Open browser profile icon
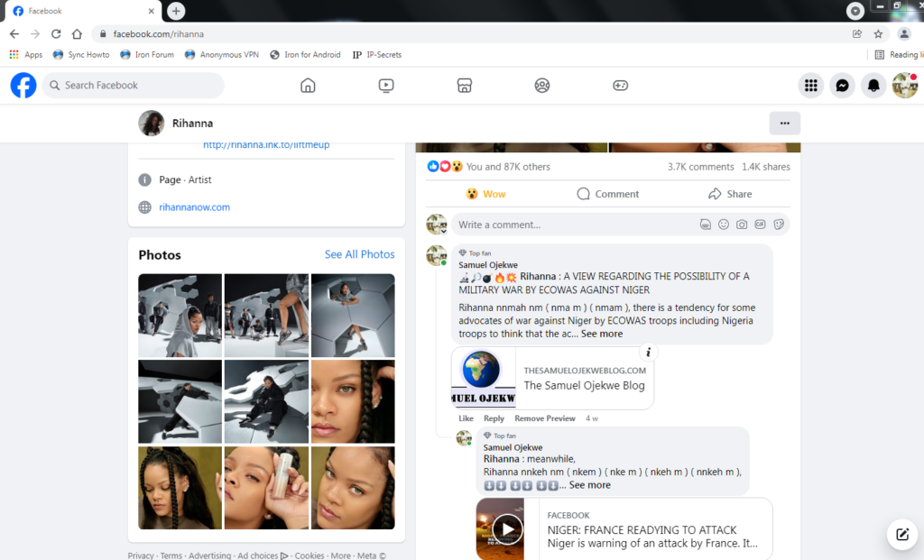Viewport: 924px width, 560px height. click(904, 33)
